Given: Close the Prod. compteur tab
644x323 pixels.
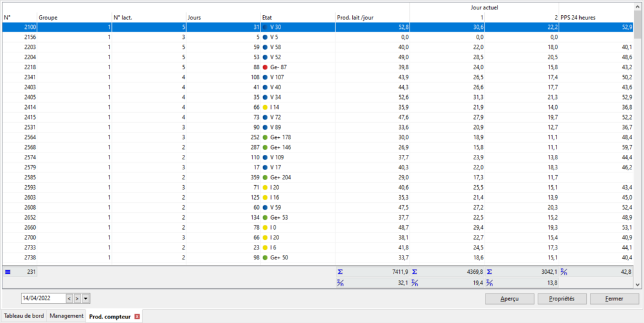Looking at the screenshot, I should pyautogui.click(x=137, y=316).
